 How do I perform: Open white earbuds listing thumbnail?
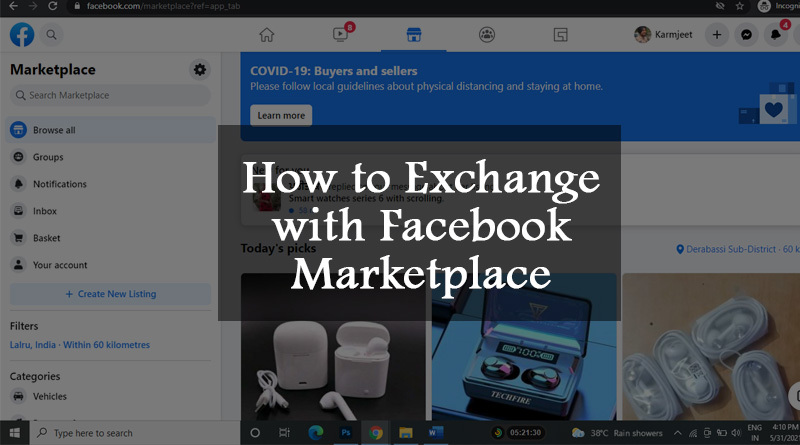pos(333,347)
